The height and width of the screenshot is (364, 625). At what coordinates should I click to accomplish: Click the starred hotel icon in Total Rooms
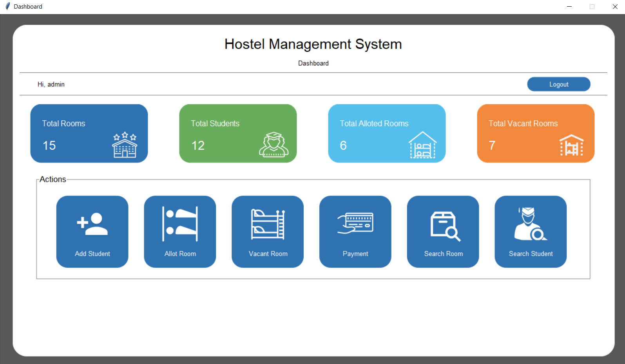125,145
